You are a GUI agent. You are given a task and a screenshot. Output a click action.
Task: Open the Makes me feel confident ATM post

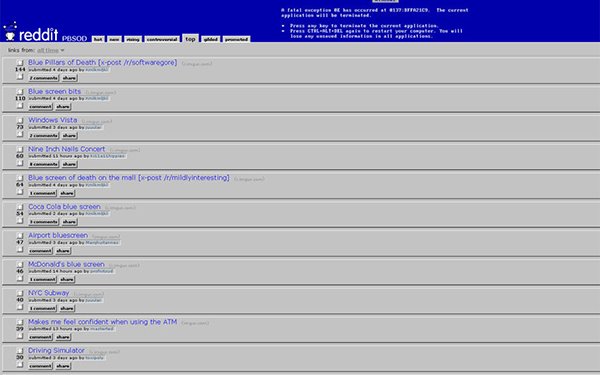103,322
